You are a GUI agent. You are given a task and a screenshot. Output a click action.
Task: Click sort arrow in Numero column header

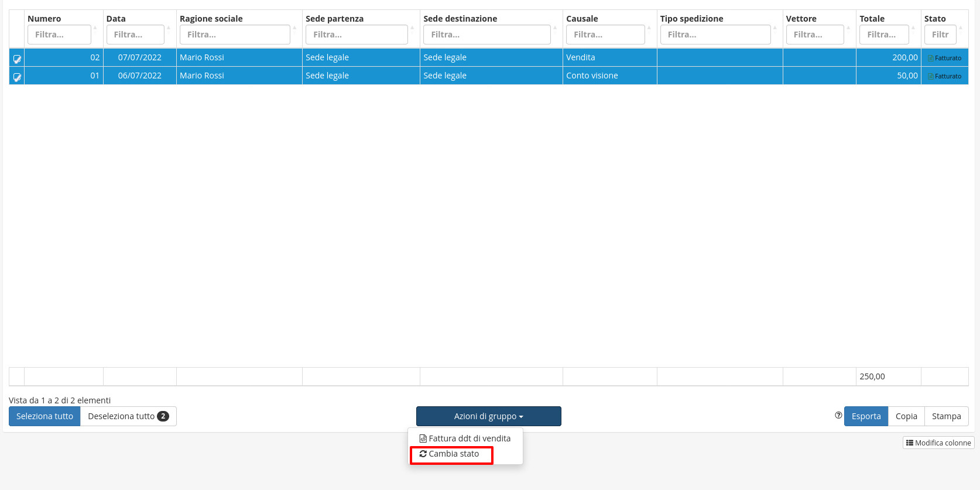click(95, 28)
